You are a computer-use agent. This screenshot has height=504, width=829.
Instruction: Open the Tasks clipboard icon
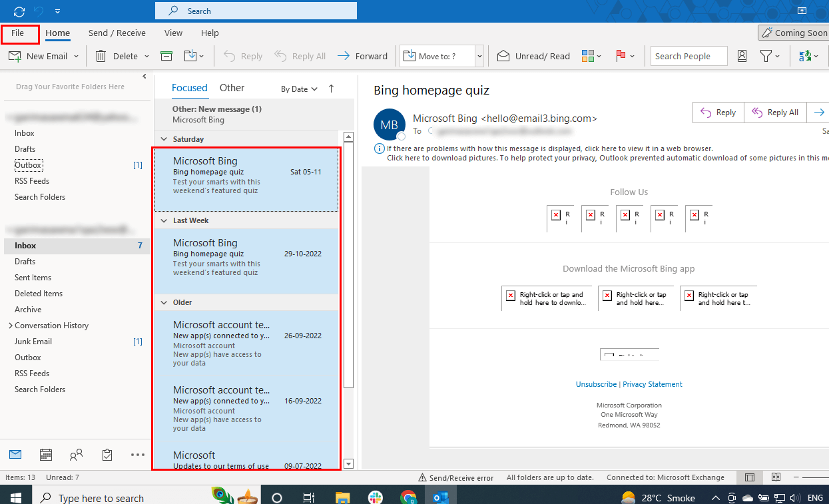tap(107, 455)
